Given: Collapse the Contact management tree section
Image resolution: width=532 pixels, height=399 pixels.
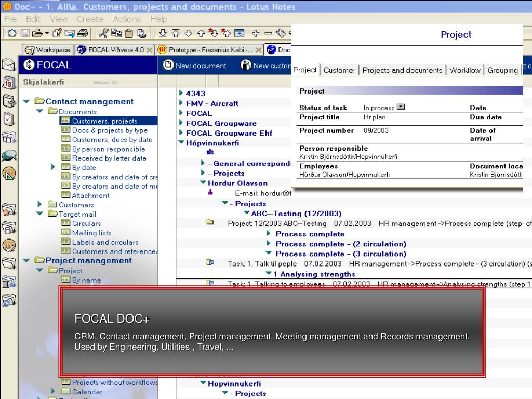Looking at the screenshot, I should pyautogui.click(x=26, y=101).
